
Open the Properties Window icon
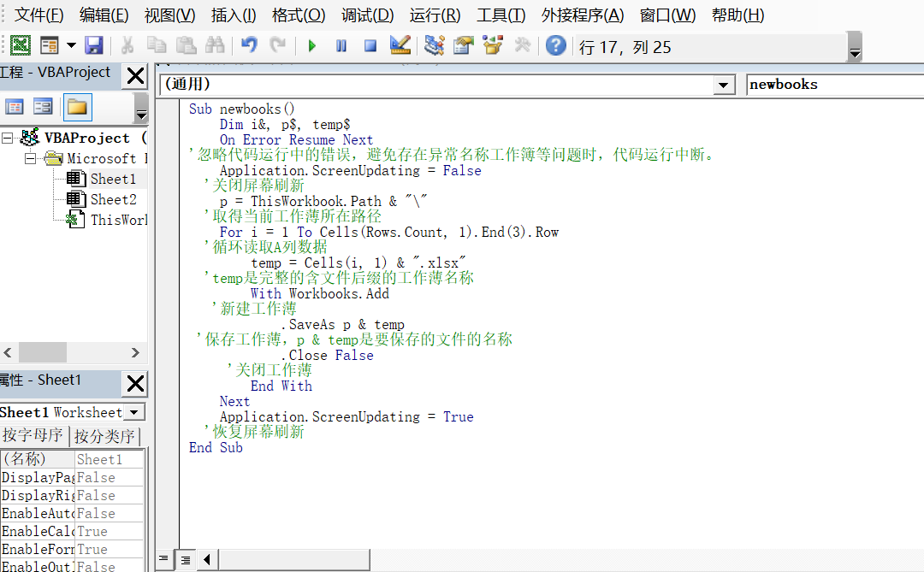tap(464, 45)
